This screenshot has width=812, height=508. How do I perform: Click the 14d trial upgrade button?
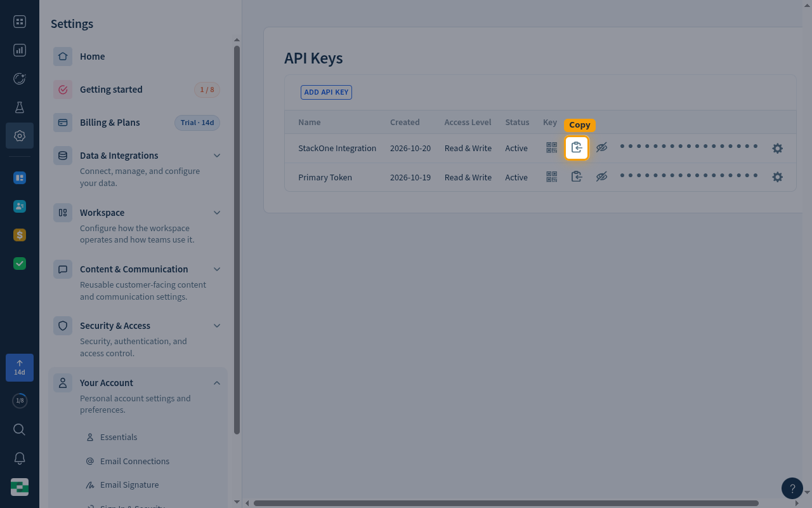(x=20, y=368)
